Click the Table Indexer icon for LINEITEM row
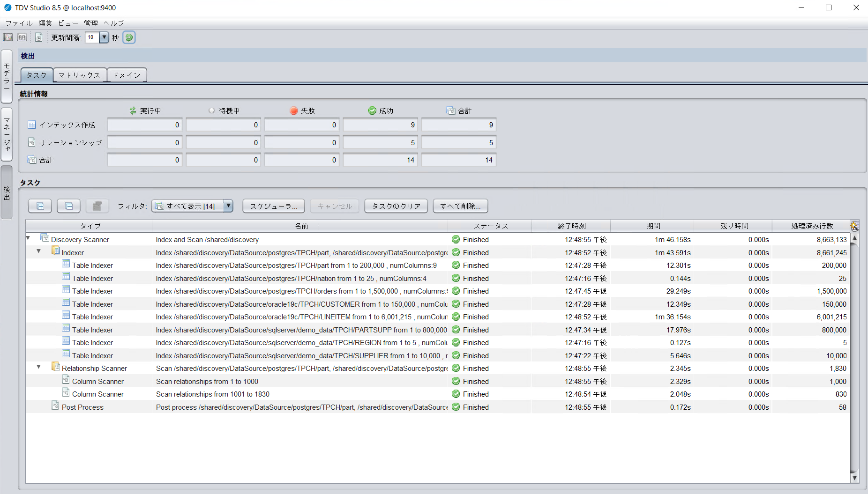Image resolution: width=868 pixels, height=494 pixels. [x=66, y=315]
